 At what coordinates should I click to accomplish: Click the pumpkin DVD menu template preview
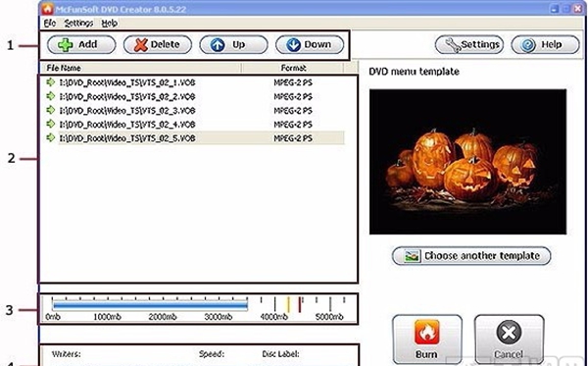(468, 162)
